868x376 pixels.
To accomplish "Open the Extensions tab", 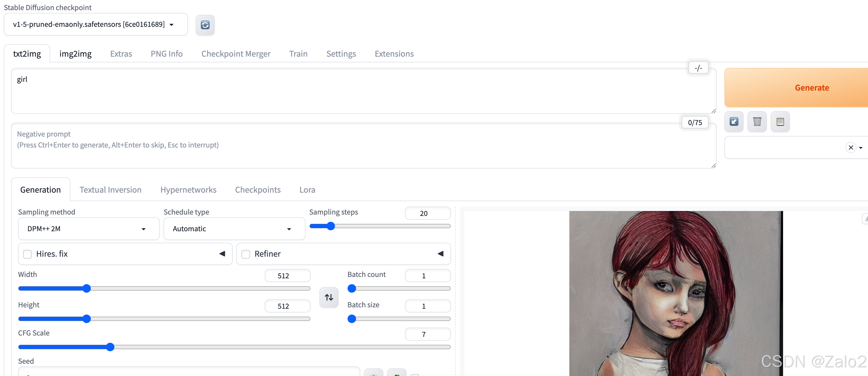I will click(394, 54).
